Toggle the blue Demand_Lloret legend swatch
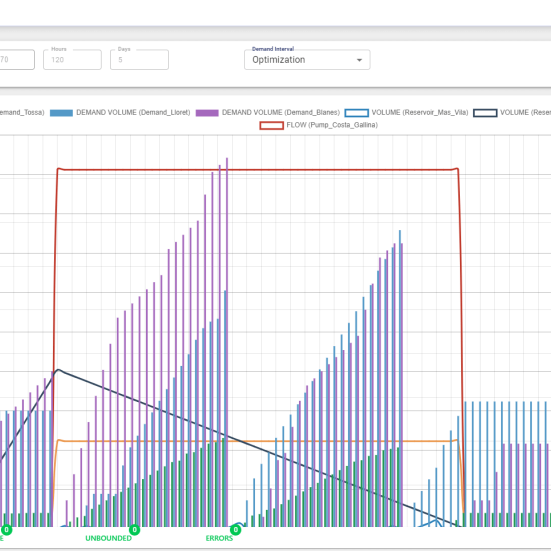This screenshot has width=551, height=551. pos(61,113)
